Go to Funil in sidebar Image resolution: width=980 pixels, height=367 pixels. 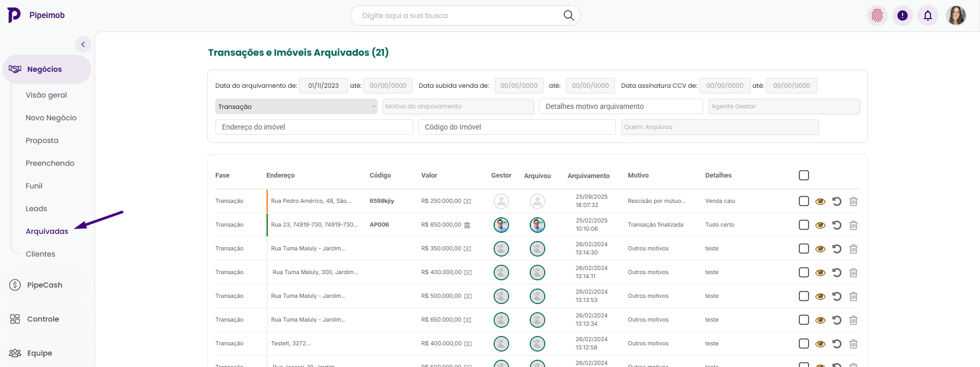click(34, 186)
